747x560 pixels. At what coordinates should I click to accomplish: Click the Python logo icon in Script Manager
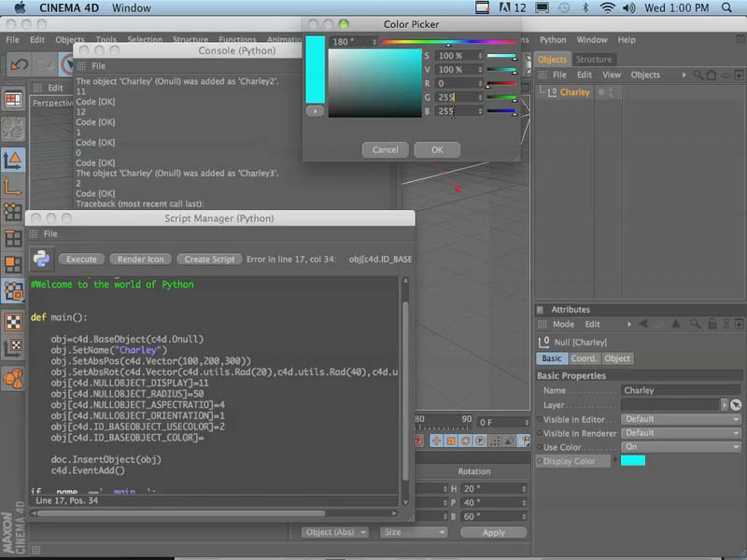41,259
